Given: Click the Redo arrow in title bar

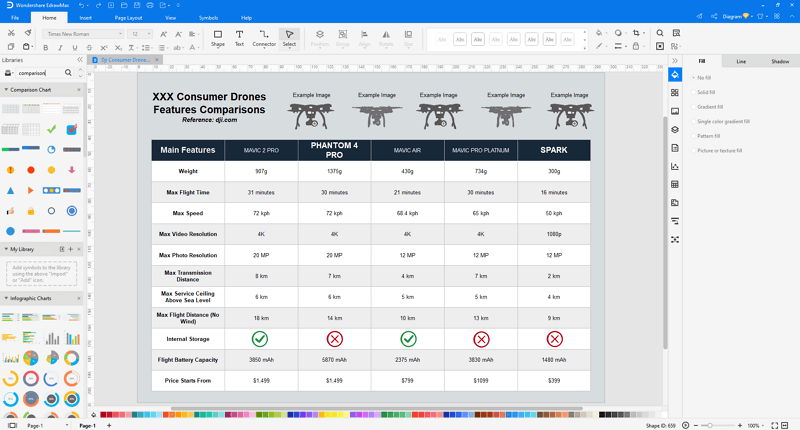Looking at the screenshot, I should (x=98, y=5).
